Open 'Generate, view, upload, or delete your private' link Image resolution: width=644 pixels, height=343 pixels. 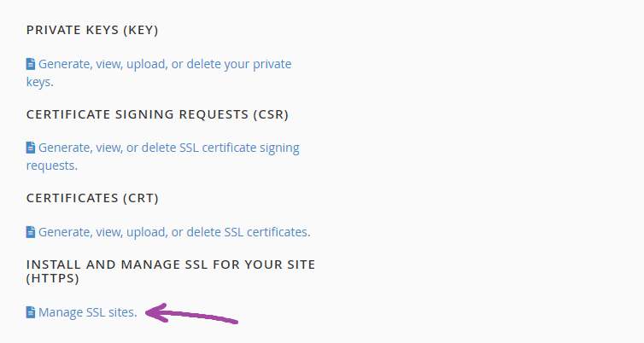point(165,64)
